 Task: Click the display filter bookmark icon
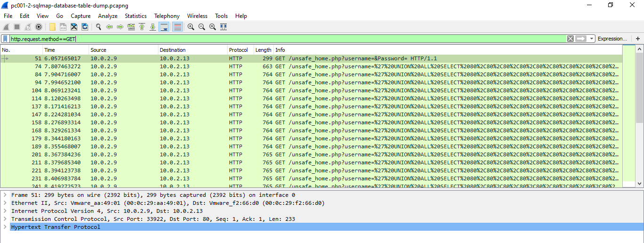(x=5, y=39)
